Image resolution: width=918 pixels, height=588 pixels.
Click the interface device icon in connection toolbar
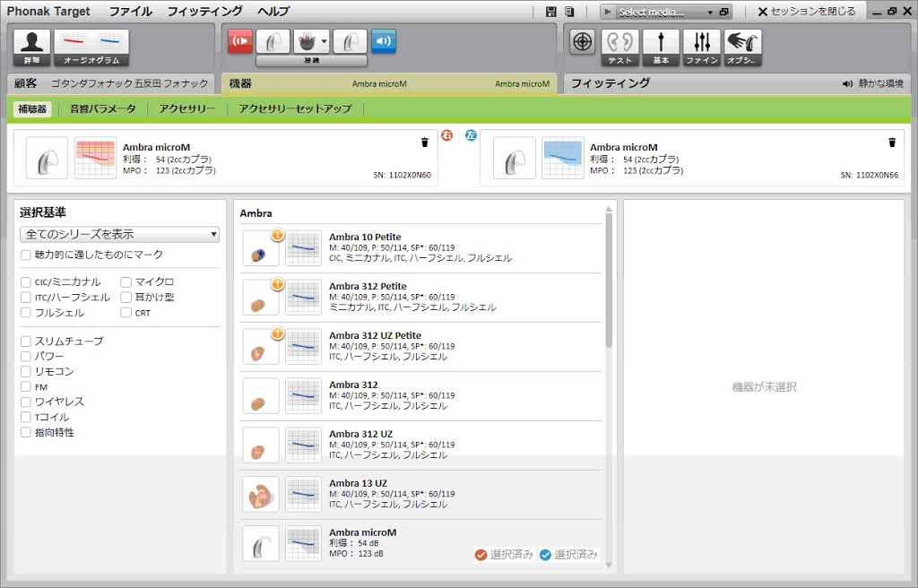[x=307, y=41]
